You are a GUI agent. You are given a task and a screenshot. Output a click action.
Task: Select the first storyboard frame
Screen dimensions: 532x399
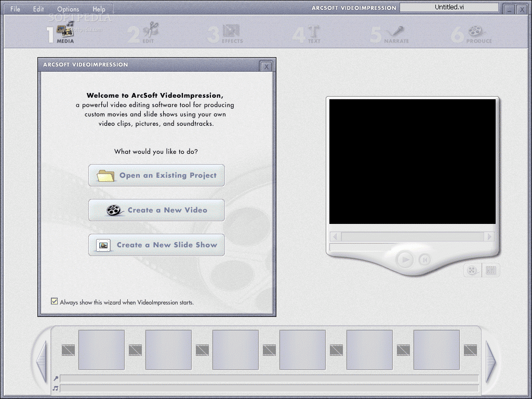tap(101, 350)
